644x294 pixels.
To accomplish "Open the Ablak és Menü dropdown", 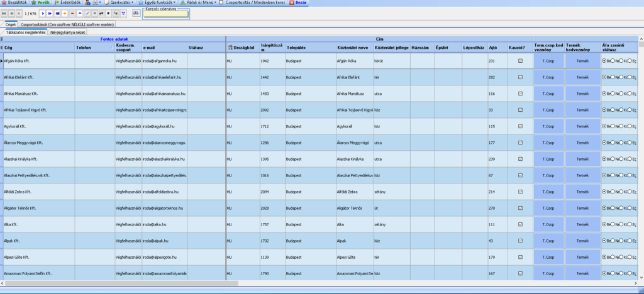I will [198, 3].
